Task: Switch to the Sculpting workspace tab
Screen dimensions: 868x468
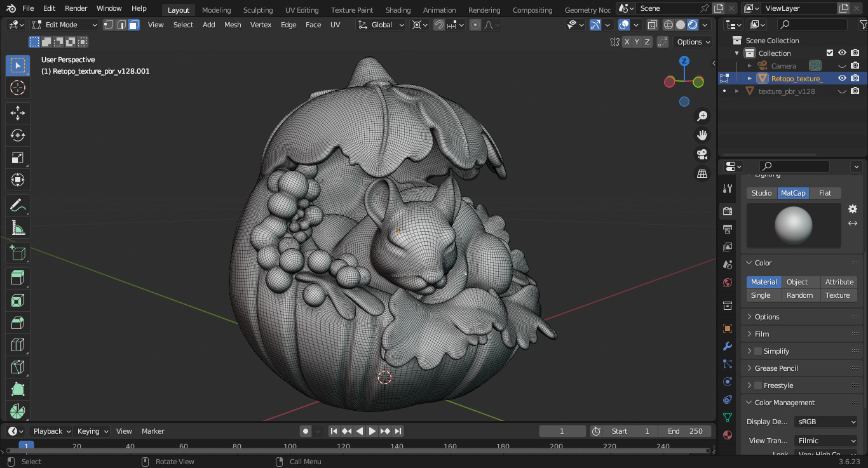Action: [x=258, y=10]
